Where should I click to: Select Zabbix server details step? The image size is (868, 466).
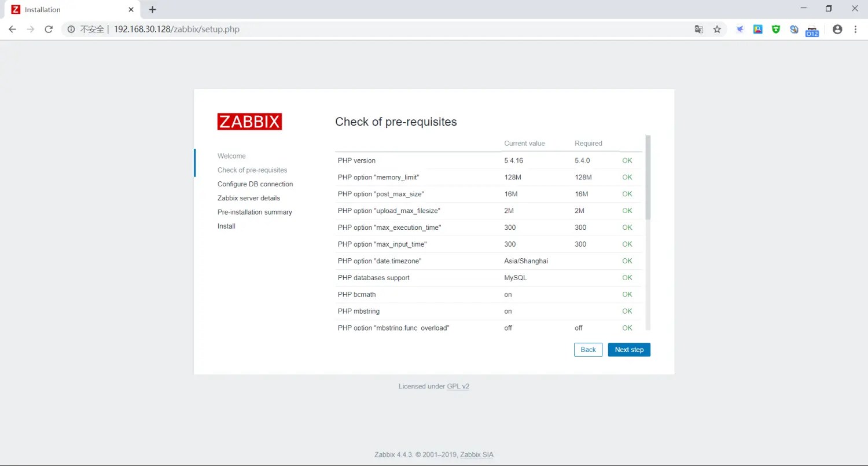coord(249,198)
